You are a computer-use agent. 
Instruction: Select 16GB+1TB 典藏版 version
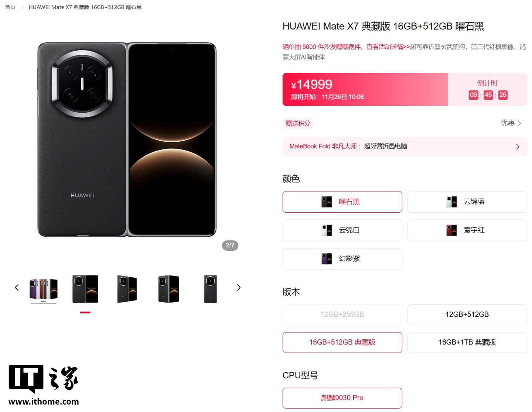pos(467,343)
